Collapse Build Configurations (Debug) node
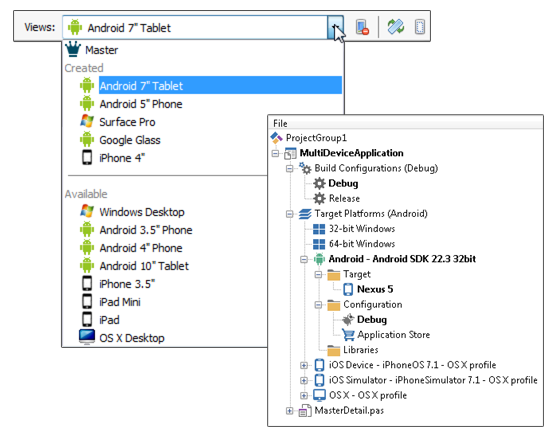 pos(290,169)
